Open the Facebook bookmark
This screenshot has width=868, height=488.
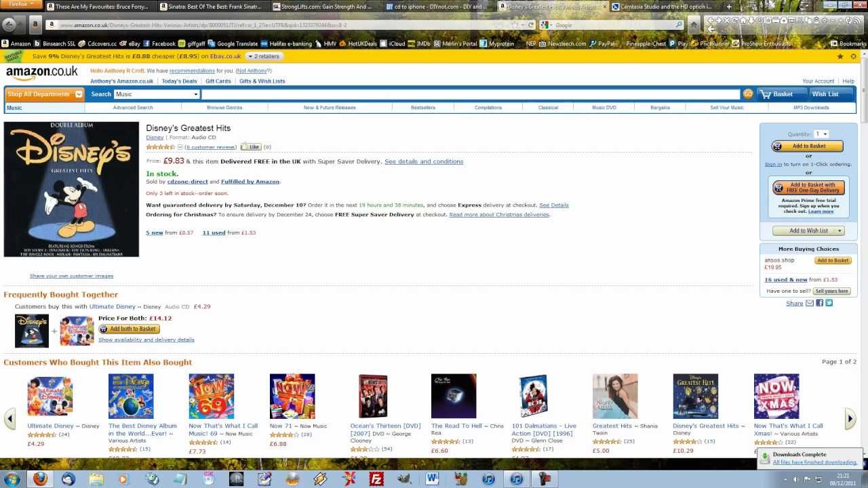[x=159, y=43]
